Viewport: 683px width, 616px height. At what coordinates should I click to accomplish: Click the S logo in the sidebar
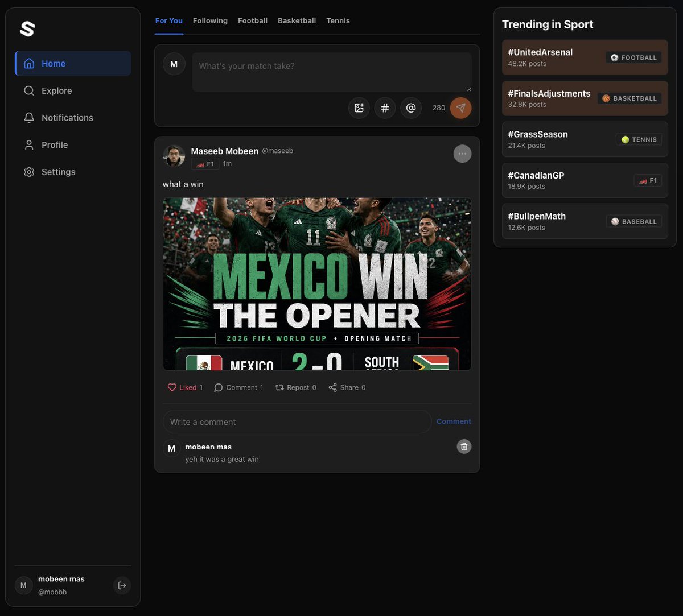(x=27, y=28)
